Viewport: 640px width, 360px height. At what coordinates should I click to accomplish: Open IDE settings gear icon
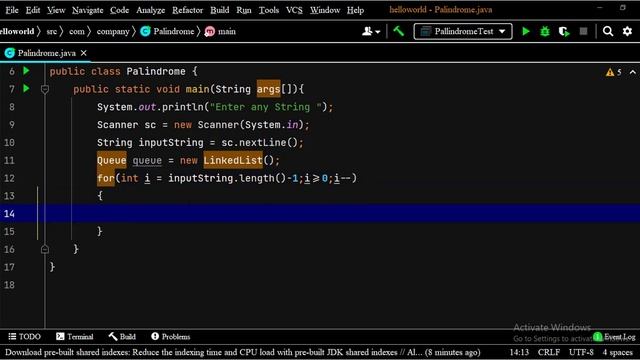click(x=627, y=31)
